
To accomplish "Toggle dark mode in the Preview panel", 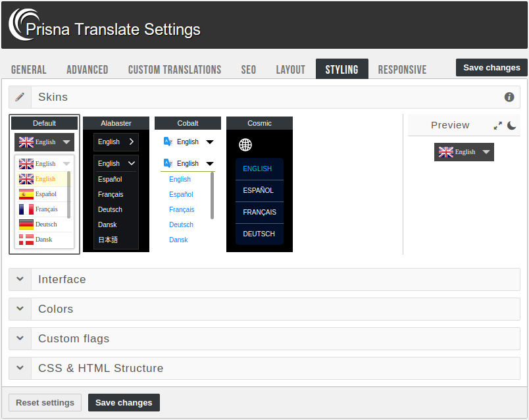I will coord(511,125).
